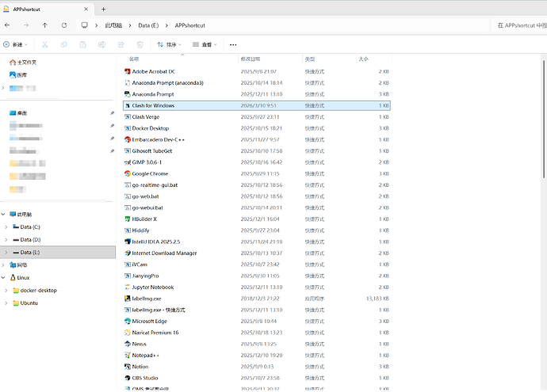The image size is (547, 392).
Task: Select the Ubuntu folder in navigation tree
Action: click(x=25, y=303)
